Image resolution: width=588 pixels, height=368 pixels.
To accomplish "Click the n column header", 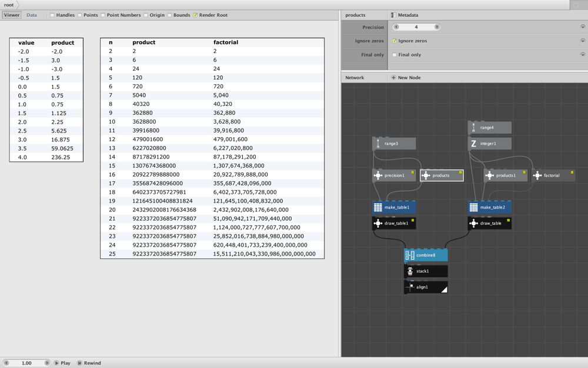I will coord(111,42).
